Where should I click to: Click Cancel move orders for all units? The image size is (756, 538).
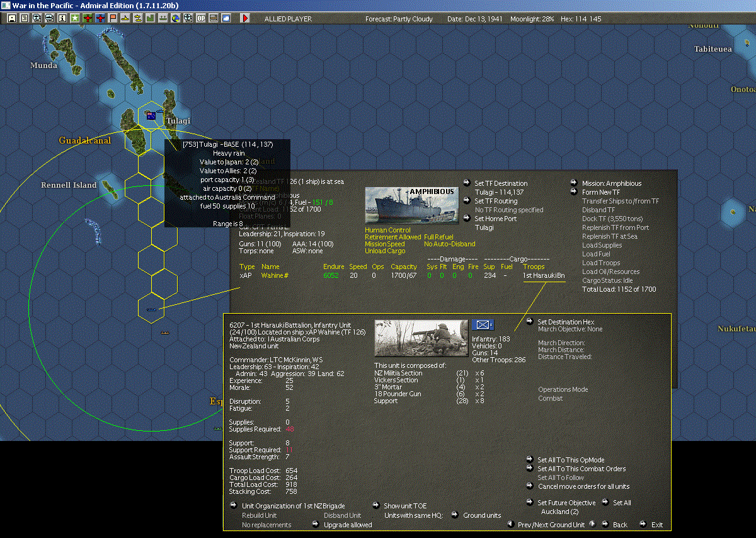click(583, 486)
